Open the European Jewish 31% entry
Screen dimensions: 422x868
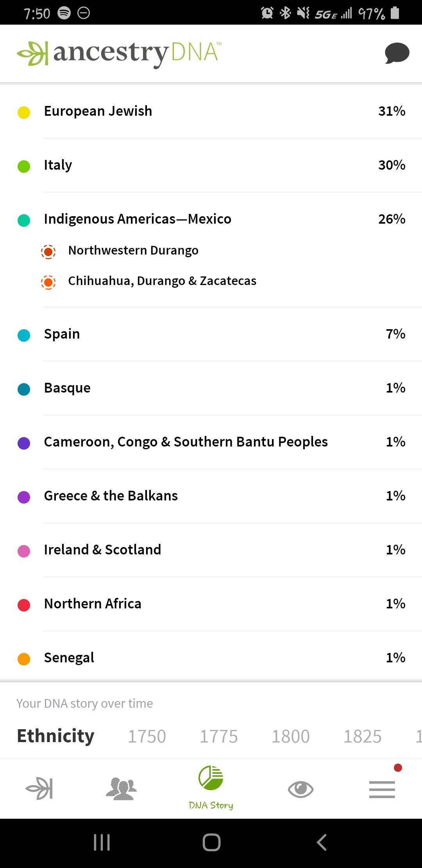211,111
